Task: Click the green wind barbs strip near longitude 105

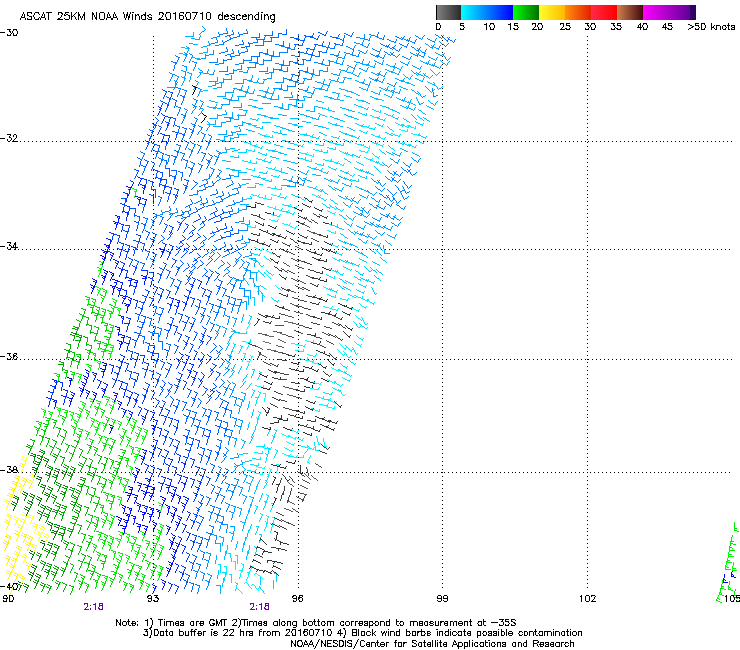Action: (728, 563)
